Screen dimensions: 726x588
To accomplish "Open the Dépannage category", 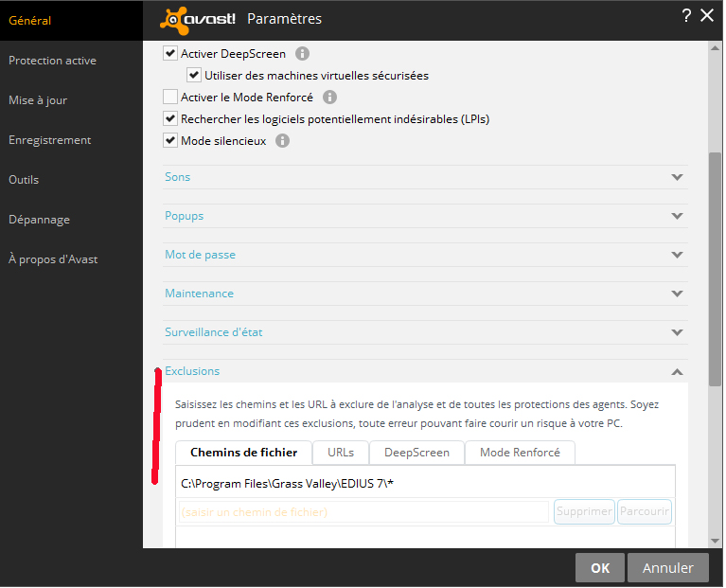I will click(40, 220).
